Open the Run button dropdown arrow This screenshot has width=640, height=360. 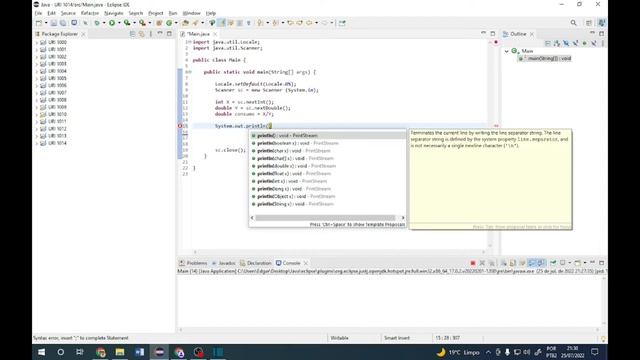[x=119, y=23]
